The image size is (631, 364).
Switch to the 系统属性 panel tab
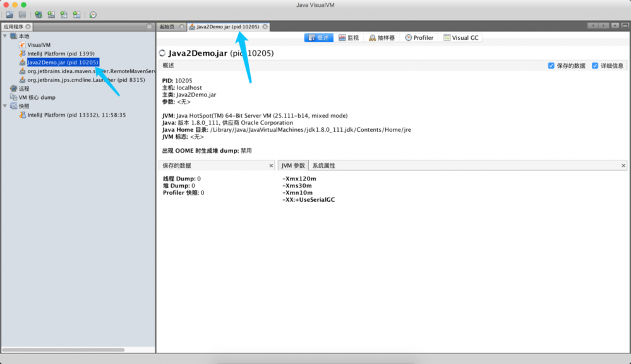coord(325,165)
